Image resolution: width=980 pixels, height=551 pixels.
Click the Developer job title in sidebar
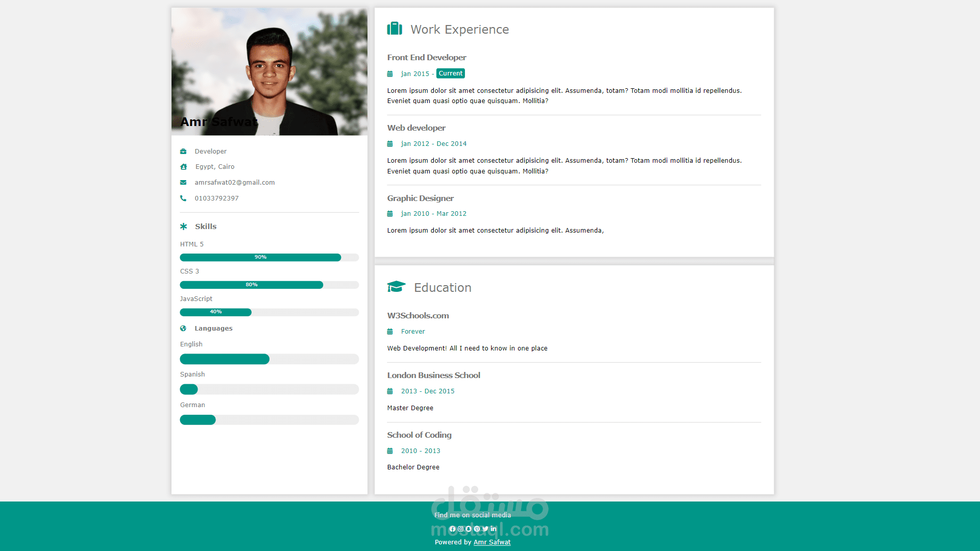coord(211,152)
